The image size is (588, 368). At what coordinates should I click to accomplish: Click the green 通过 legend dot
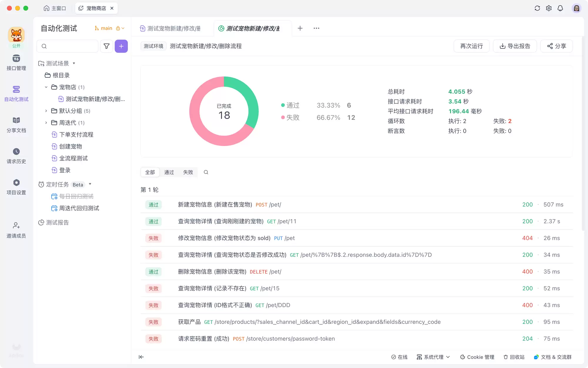click(283, 105)
